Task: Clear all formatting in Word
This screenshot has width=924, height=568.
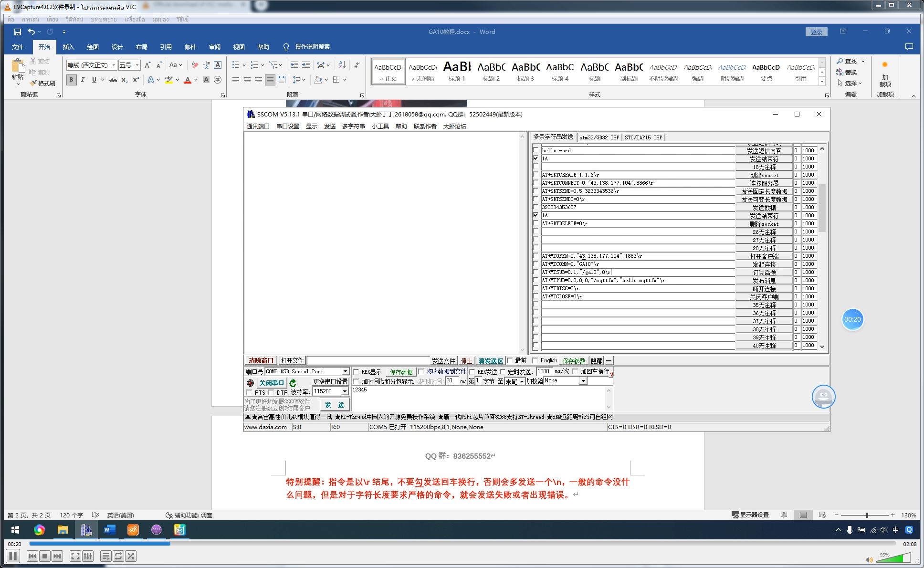Action: [195, 65]
